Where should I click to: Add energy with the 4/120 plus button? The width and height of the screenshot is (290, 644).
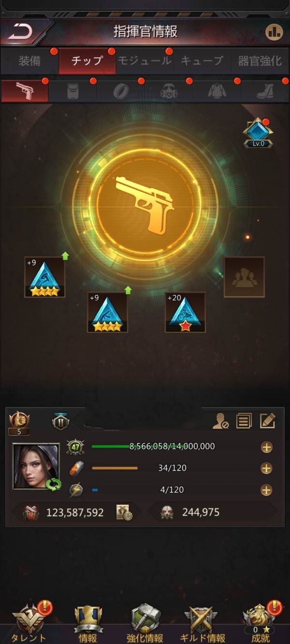pos(266,490)
